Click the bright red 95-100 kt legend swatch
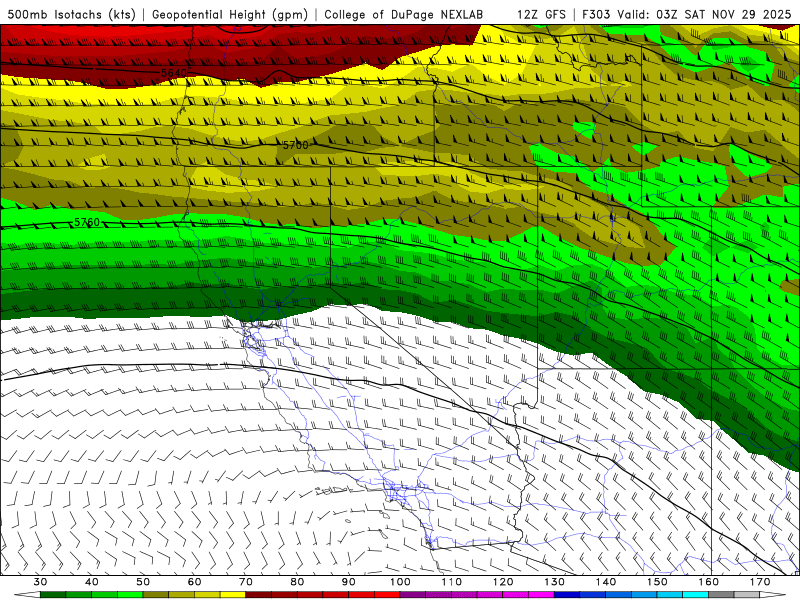This screenshot has width=800, height=600. click(x=387, y=595)
